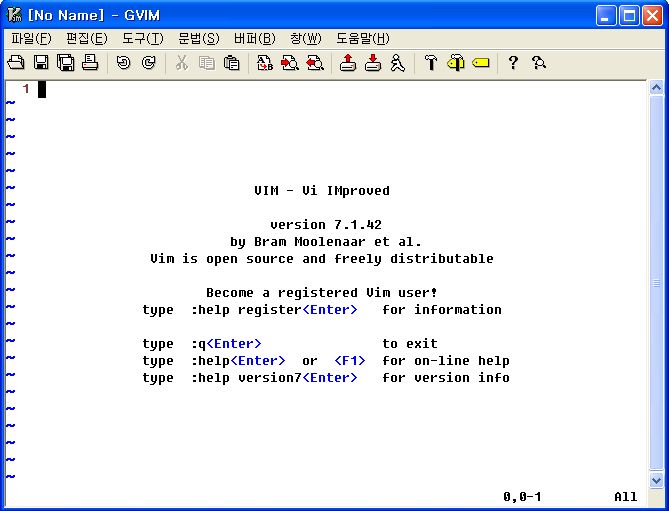Click the Run script icon
Viewport: 669px width, 511px height.
tap(398, 63)
